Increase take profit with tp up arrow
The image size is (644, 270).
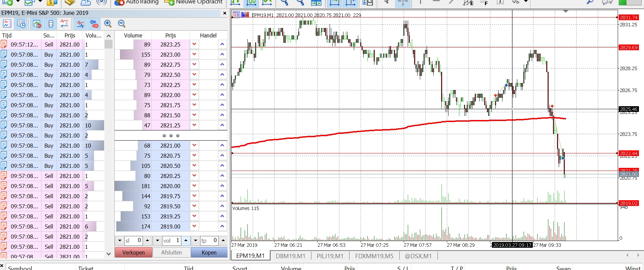coord(223,241)
